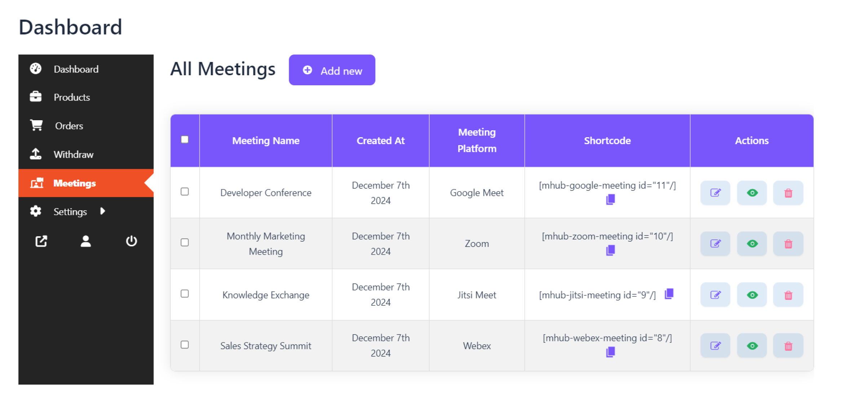The width and height of the screenshot is (868, 409).
Task: Click the Knowledge Exchange meeting name
Action: click(266, 295)
